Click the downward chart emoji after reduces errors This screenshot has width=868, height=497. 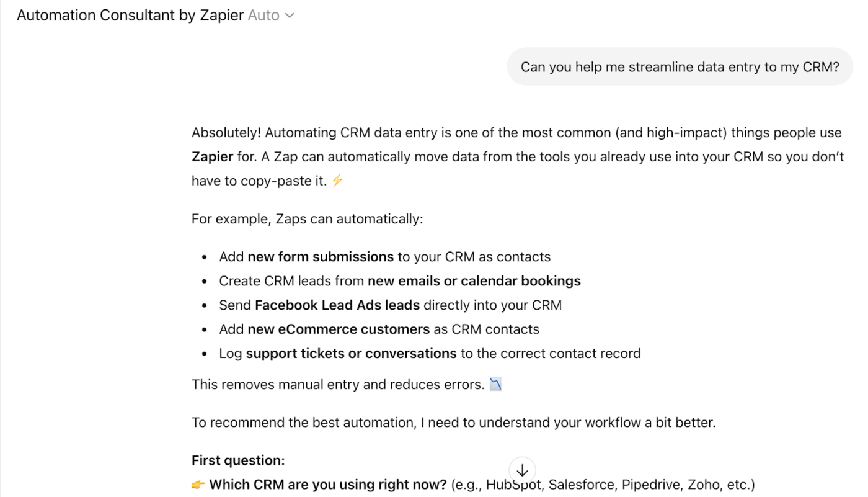pyautogui.click(x=495, y=384)
